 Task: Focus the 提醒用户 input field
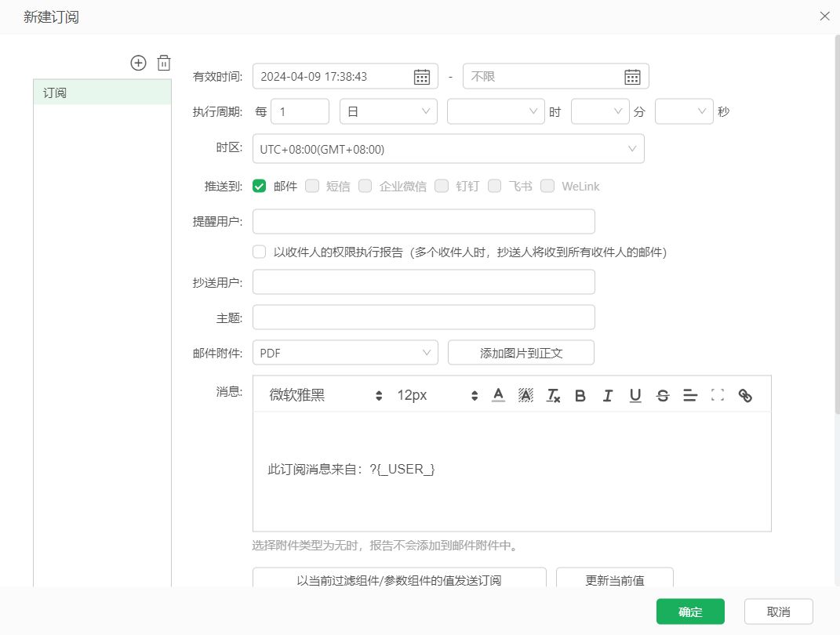tap(424, 221)
